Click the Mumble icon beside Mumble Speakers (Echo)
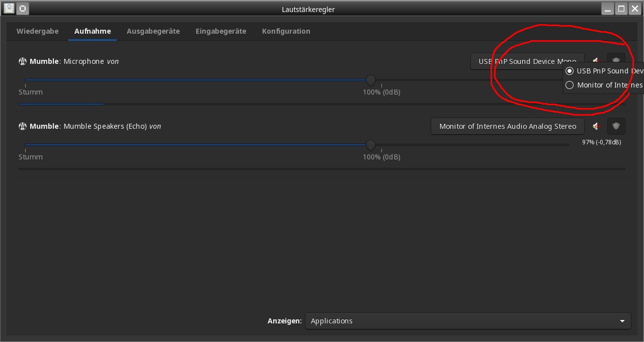Image resolution: width=644 pixels, height=342 pixels. pos(23,126)
